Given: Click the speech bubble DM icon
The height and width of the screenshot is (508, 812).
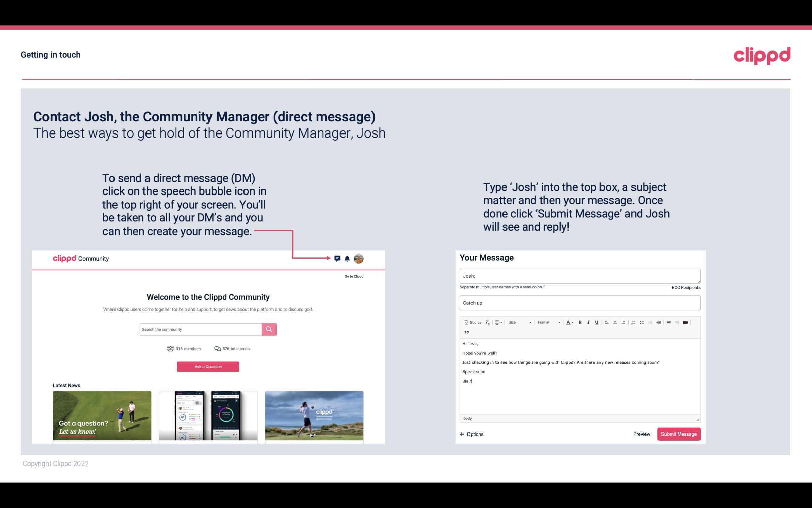Looking at the screenshot, I should 338,258.
